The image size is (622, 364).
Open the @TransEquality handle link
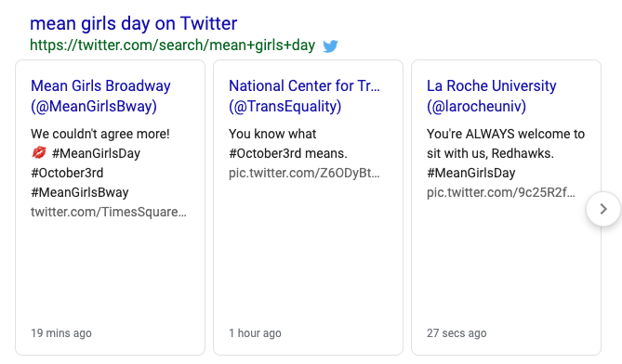tap(285, 106)
